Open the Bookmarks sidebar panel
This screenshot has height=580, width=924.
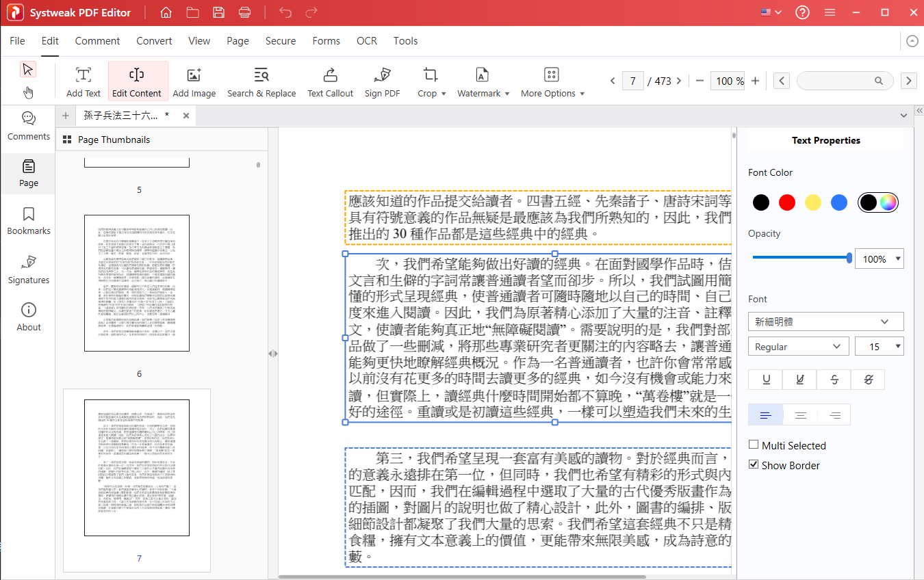[x=28, y=221]
